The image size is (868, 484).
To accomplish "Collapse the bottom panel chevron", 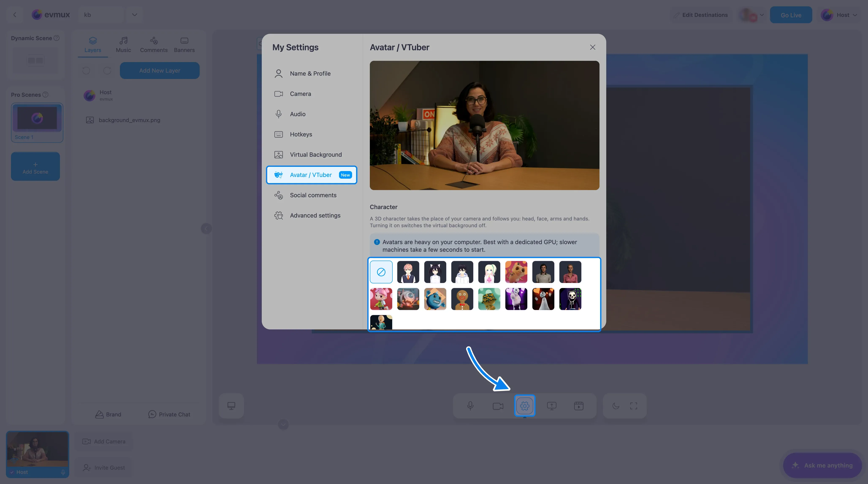I will coord(283,424).
